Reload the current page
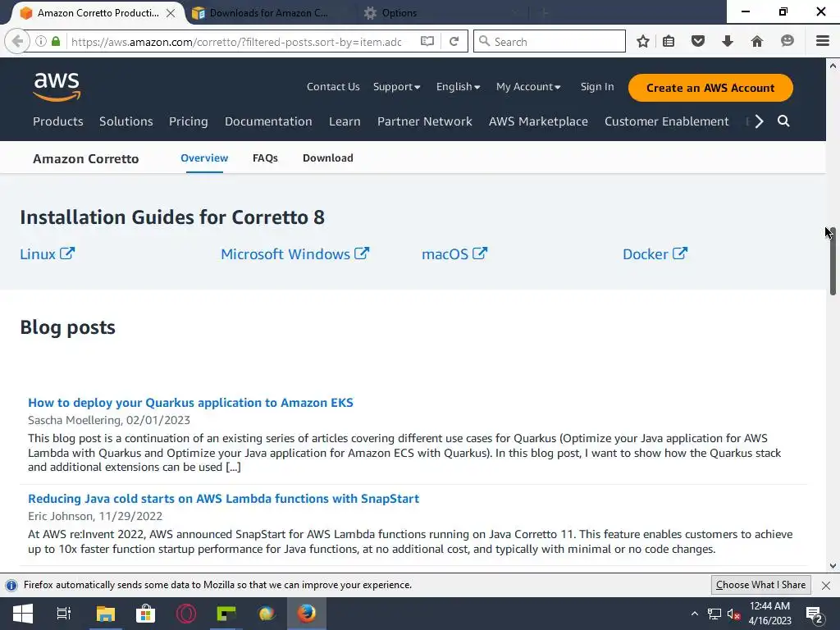 [454, 41]
